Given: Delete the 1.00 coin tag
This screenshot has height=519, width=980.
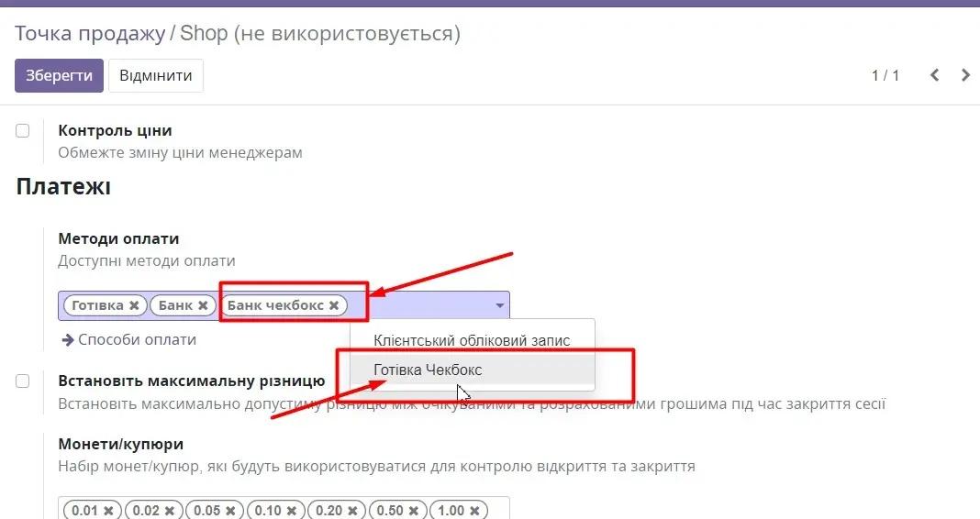Looking at the screenshot, I should (x=473, y=511).
